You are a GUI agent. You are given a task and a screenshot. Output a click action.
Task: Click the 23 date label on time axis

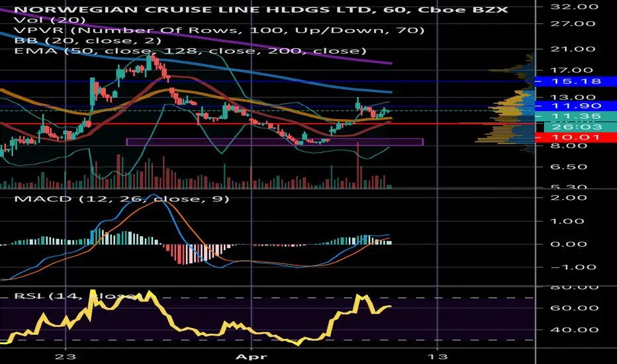pyautogui.click(x=66, y=357)
